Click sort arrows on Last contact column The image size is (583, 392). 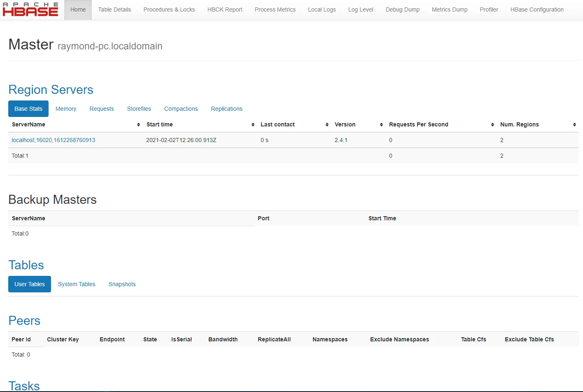pyautogui.click(x=327, y=125)
